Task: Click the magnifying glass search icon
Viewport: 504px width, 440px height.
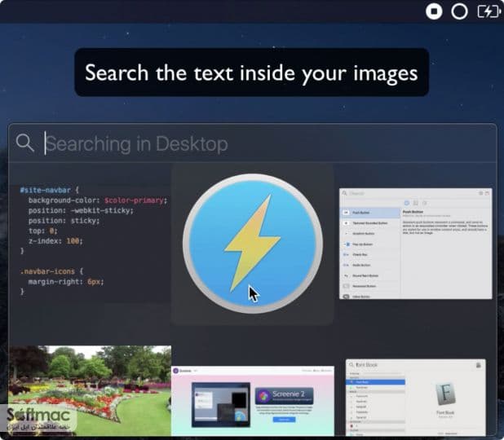Action: coord(24,143)
